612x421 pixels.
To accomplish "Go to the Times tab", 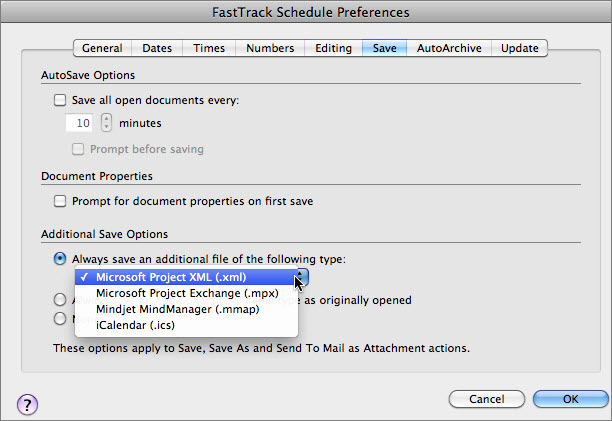I will coord(210,48).
